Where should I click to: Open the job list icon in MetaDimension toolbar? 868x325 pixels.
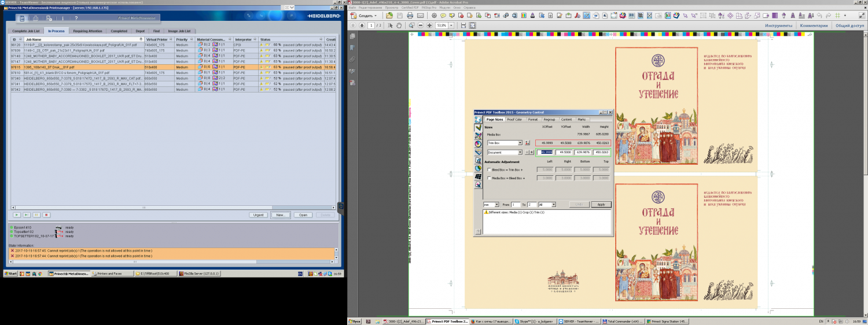(x=22, y=19)
